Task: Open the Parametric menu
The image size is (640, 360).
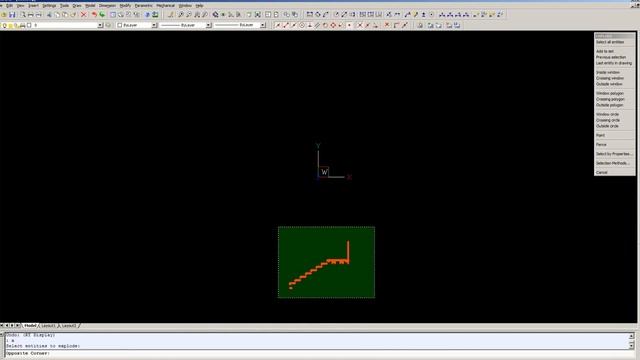Action: pyautogui.click(x=143, y=6)
